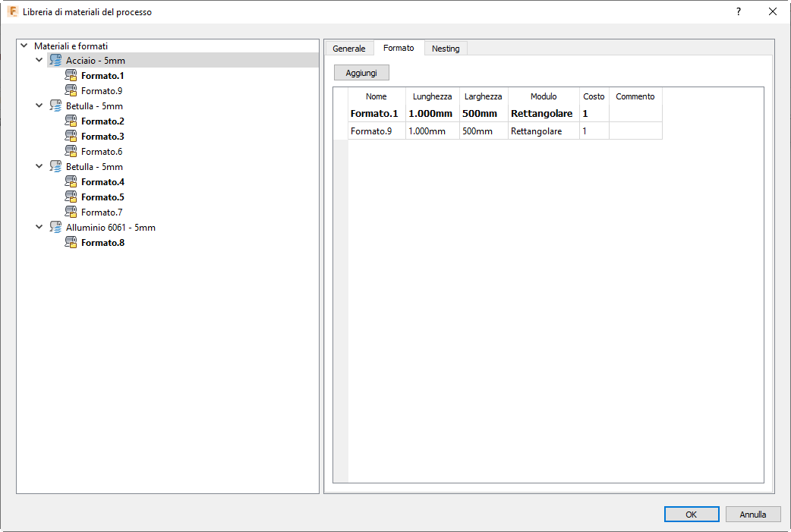Click the Formato.2 format icon

tap(71, 121)
